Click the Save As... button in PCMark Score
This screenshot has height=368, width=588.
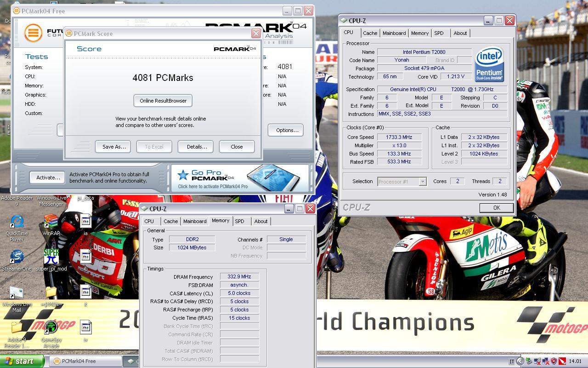pos(113,147)
